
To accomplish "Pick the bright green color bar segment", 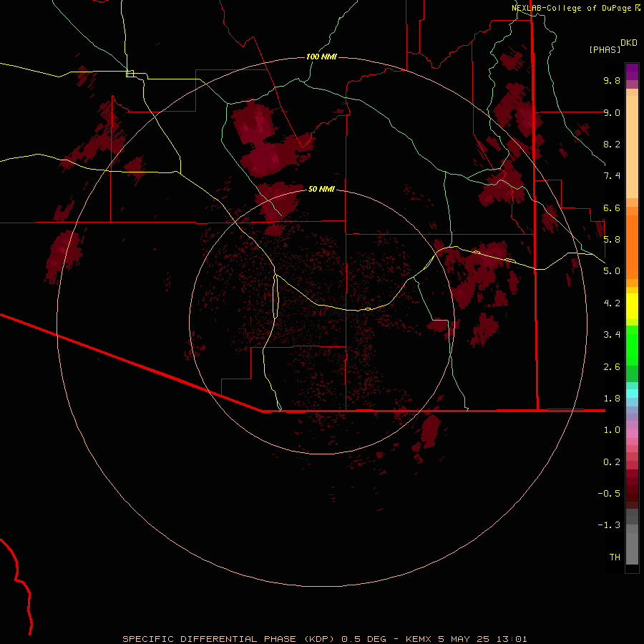I will [632, 345].
